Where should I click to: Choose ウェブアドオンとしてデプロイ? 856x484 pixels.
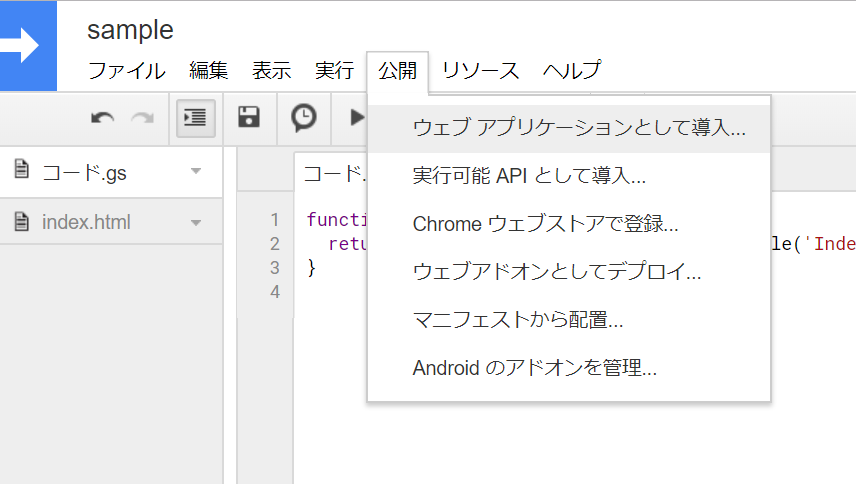click(x=569, y=272)
